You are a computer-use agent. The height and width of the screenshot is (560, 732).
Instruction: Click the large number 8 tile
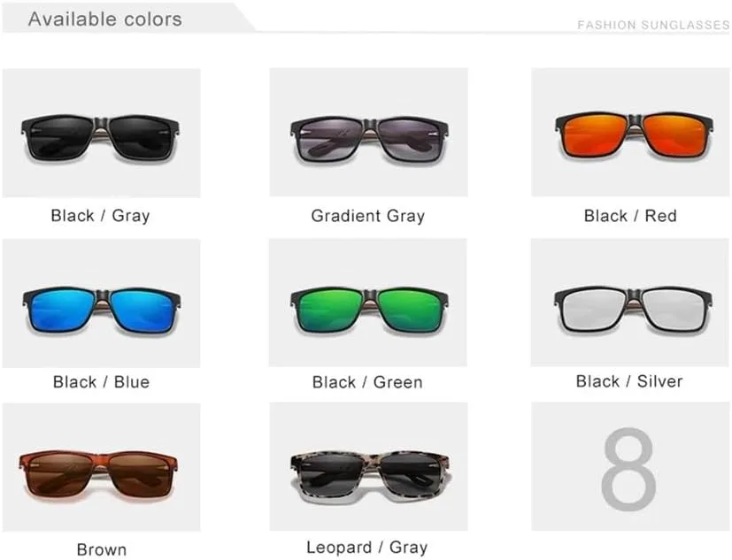click(630, 467)
